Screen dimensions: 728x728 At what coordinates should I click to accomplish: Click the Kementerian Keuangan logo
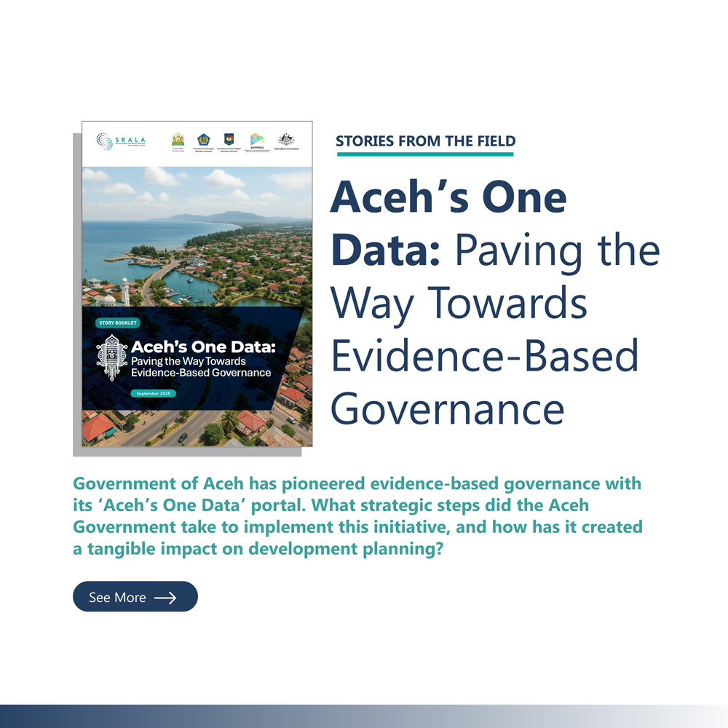(x=203, y=140)
